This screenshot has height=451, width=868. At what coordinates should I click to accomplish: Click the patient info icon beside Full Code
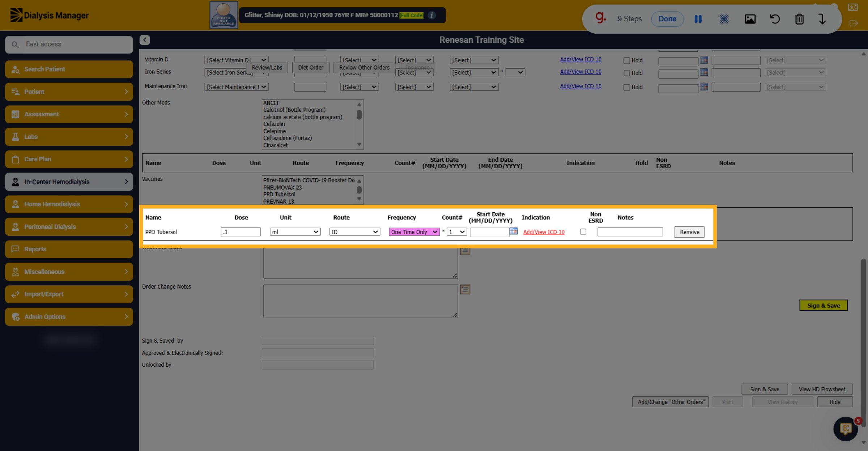[x=432, y=15]
